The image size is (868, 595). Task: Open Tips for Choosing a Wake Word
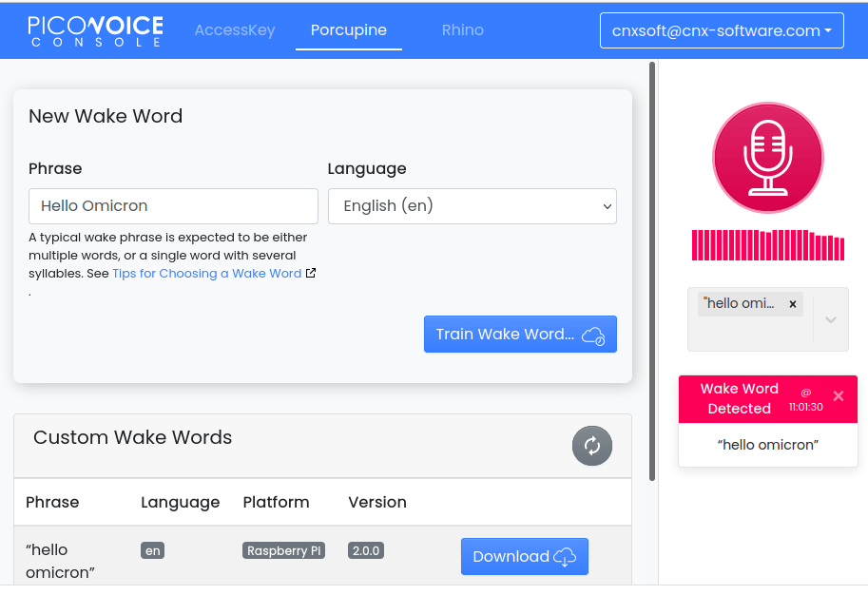(205, 272)
